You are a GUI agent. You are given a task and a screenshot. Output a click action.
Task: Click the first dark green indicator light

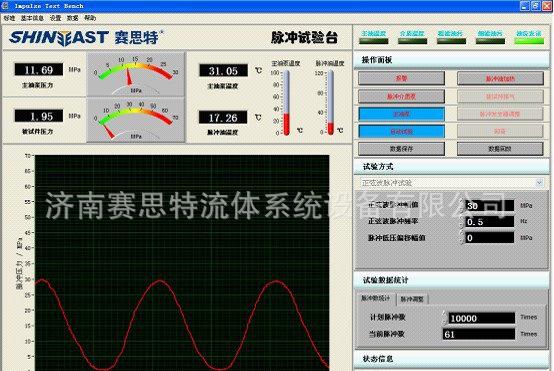373,41
